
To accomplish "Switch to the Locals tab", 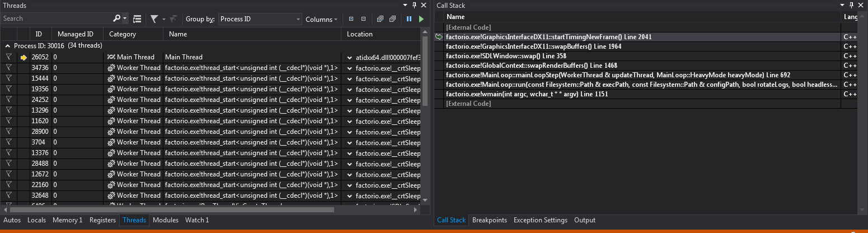I will click(x=36, y=220).
